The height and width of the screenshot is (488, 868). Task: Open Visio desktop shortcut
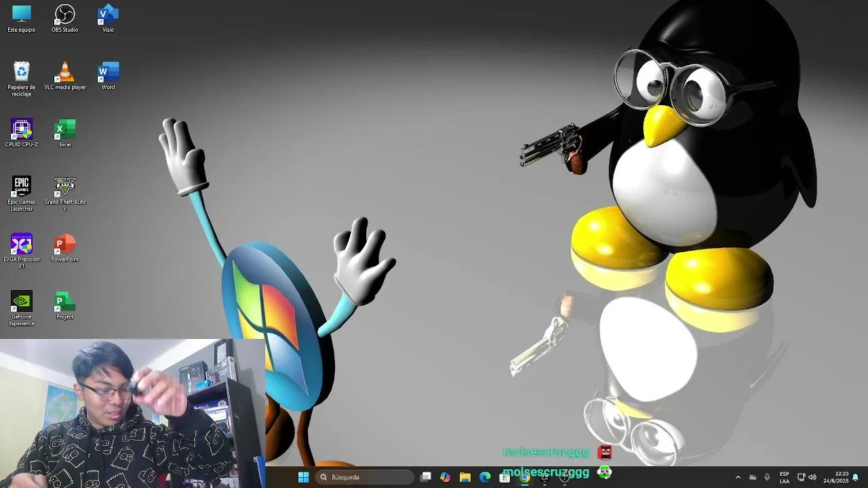tap(108, 18)
